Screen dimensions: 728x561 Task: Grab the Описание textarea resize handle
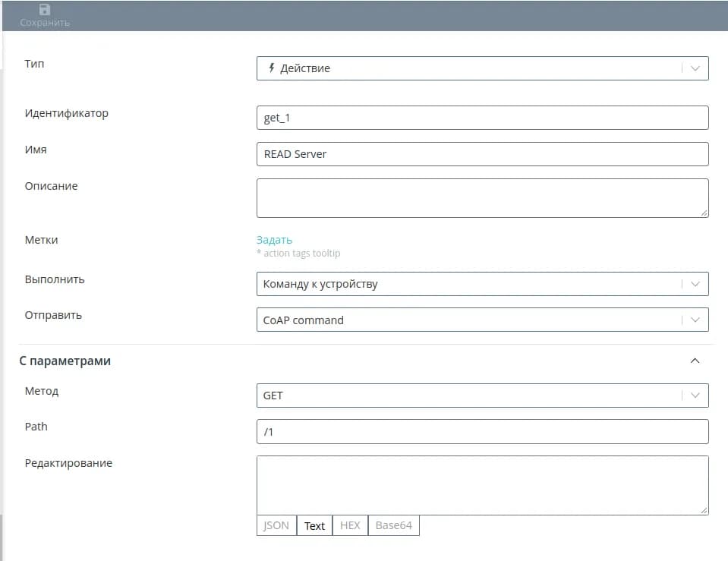(704, 213)
